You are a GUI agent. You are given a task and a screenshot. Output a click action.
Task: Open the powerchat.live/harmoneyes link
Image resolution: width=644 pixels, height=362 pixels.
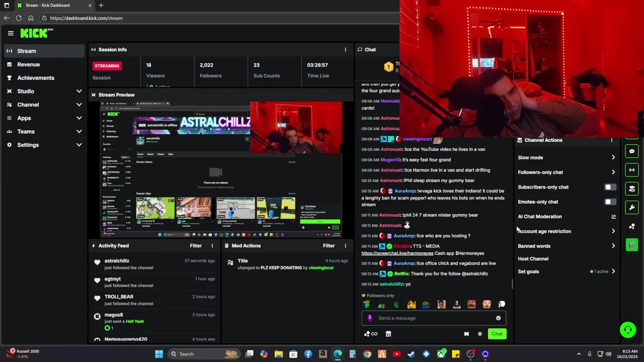click(x=397, y=253)
